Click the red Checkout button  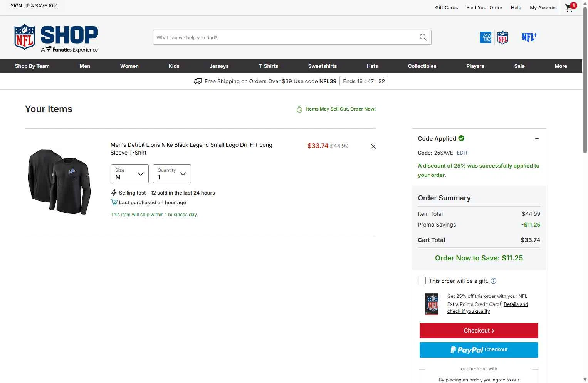(x=479, y=331)
